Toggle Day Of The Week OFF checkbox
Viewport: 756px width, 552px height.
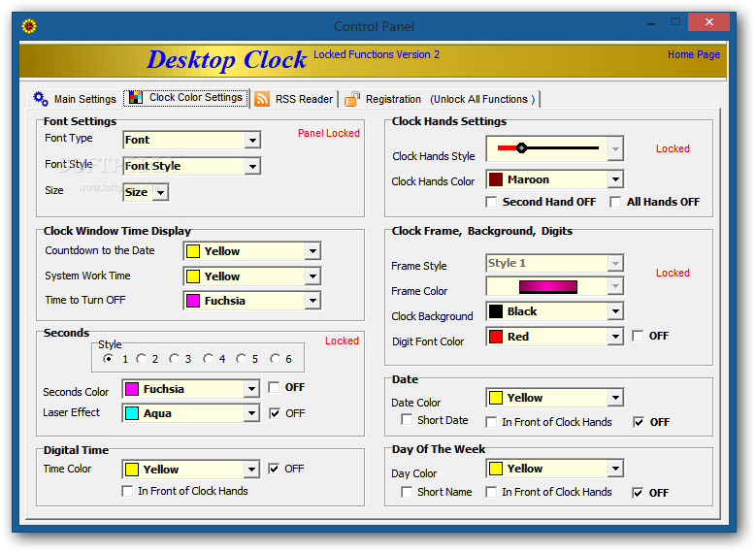638,493
